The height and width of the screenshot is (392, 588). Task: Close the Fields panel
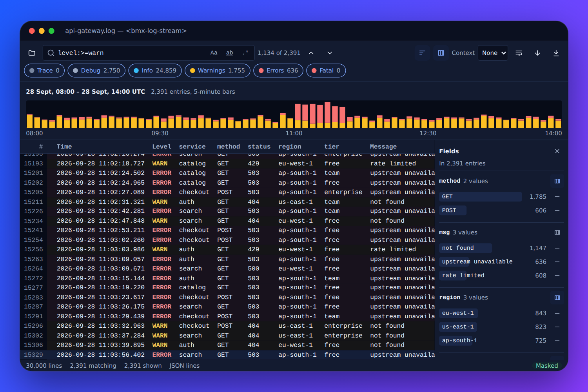coord(557,151)
